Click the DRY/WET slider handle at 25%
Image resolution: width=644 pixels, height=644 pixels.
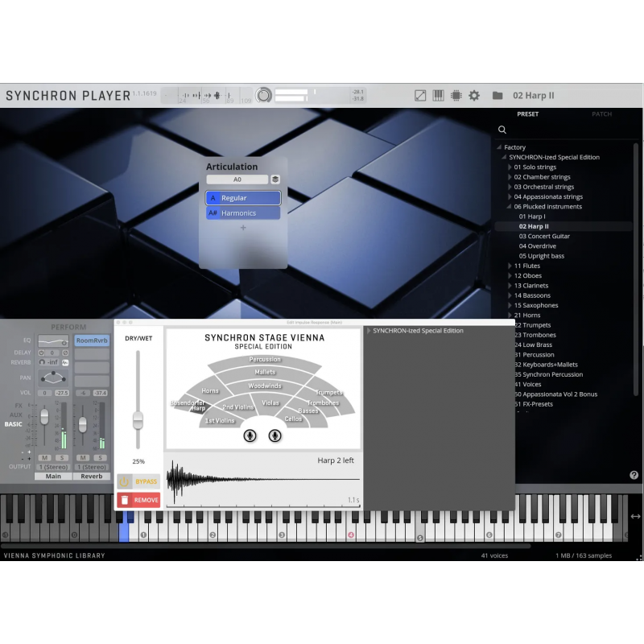[x=137, y=419]
